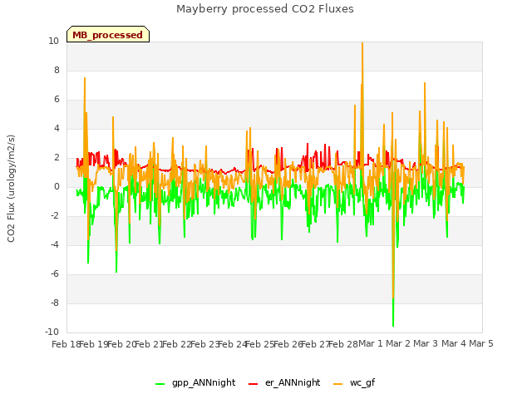Click the 'Mar 4' x-axis label
This screenshot has height=399, width=532.
pyautogui.click(x=454, y=343)
